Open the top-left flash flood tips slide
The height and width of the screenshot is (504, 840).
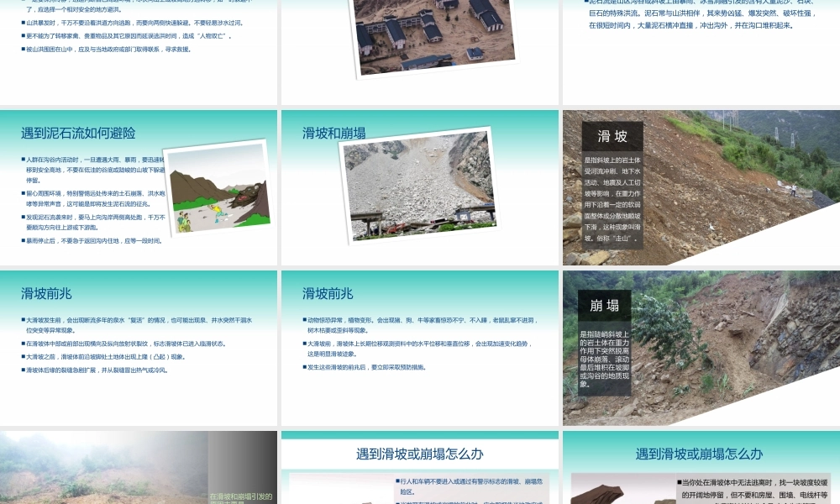139,52
